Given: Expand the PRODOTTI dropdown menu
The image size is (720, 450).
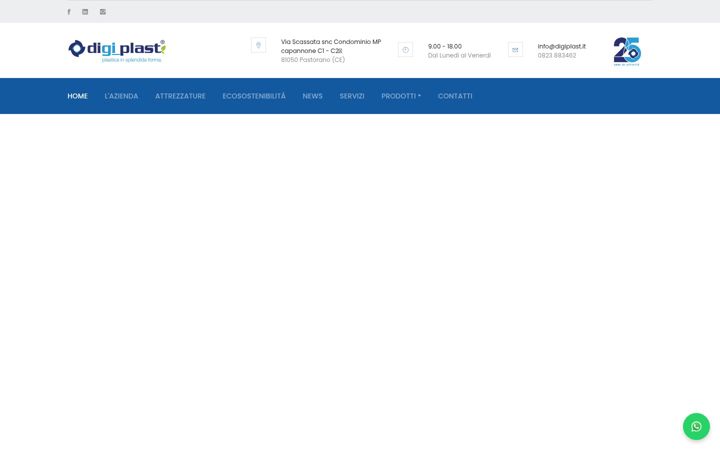Looking at the screenshot, I should 401,96.
